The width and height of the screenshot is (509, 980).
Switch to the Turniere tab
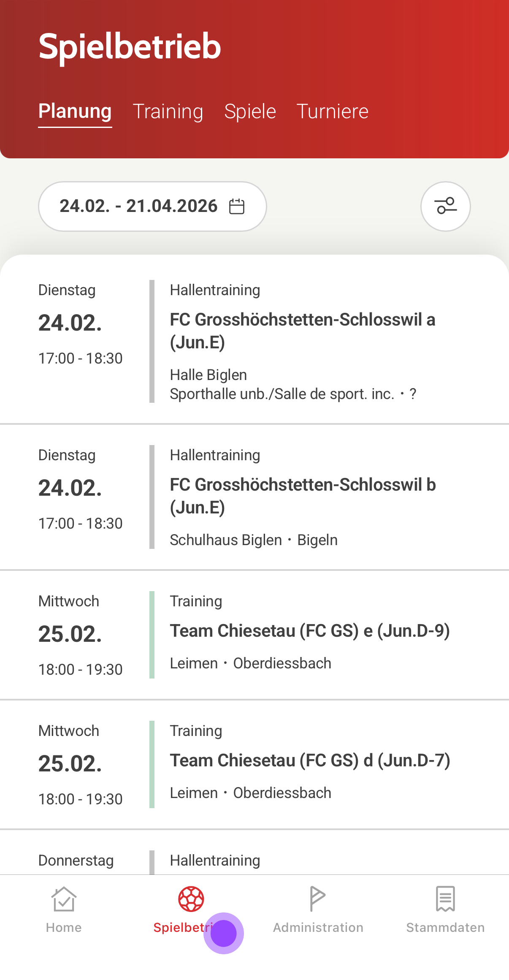[333, 111]
